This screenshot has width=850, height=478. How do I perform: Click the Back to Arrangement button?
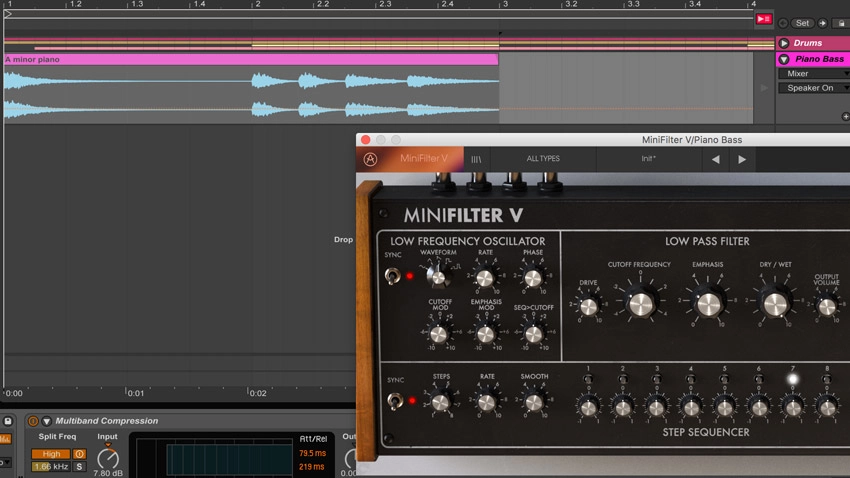pos(764,20)
